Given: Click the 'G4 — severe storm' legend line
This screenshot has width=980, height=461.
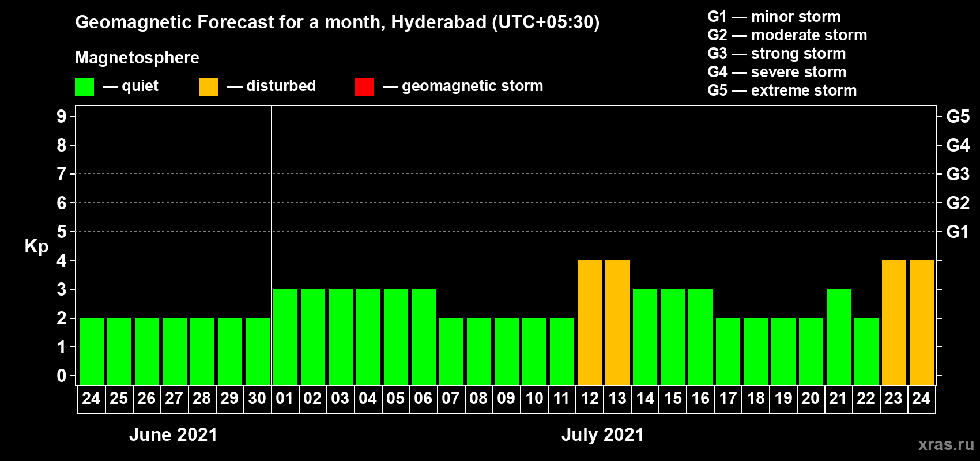Looking at the screenshot, I should click(777, 72).
